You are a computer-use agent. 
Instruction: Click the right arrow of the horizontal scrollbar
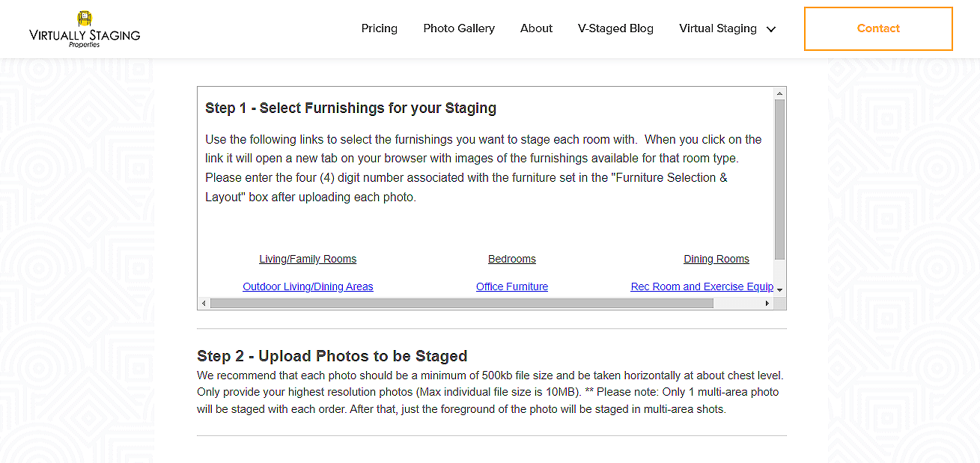click(x=768, y=303)
